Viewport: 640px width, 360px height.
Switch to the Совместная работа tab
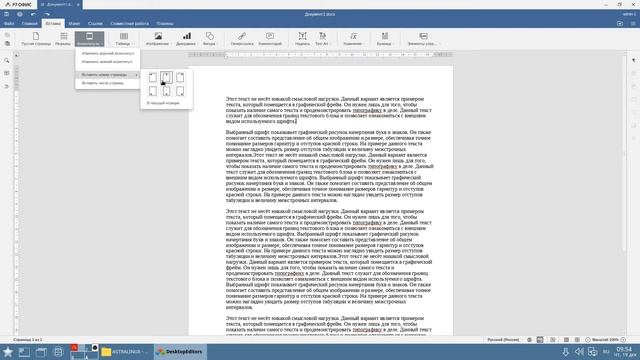click(129, 24)
